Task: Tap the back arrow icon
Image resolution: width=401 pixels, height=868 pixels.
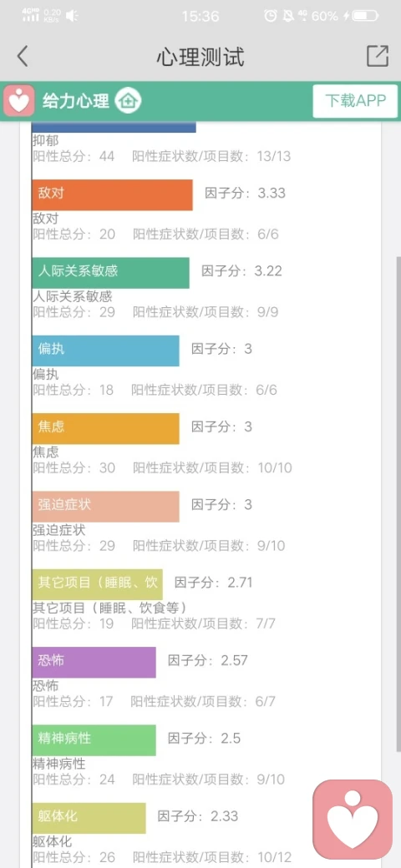Action: (23, 57)
